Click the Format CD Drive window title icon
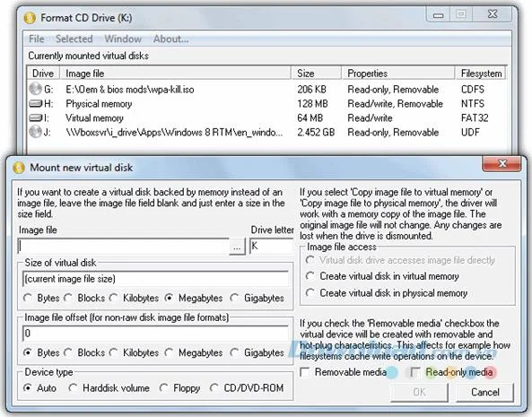Screen dimensions: 532x417 30,18
